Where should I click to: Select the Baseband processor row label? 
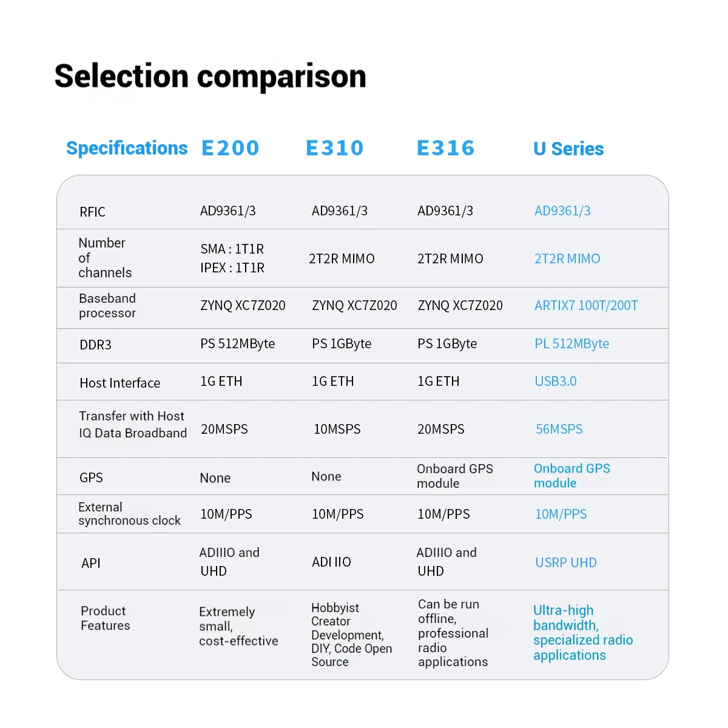pyautogui.click(x=107, y=306)
